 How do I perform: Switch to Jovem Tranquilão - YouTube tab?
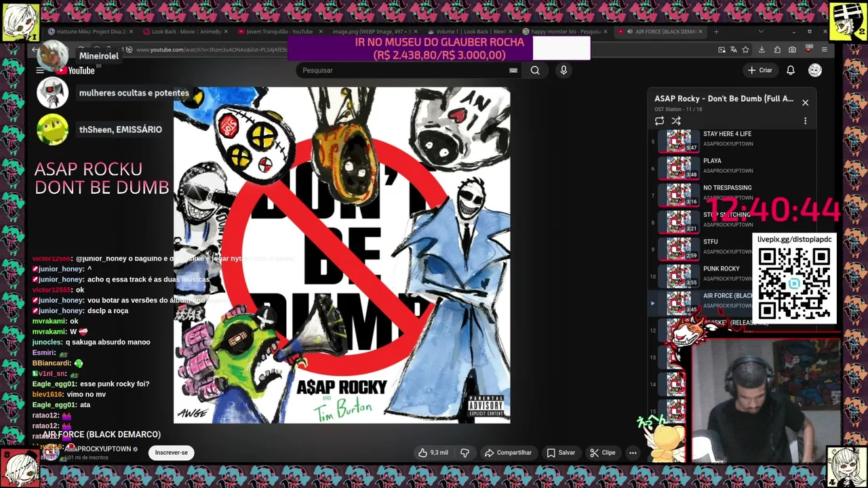tap(279, 31)
